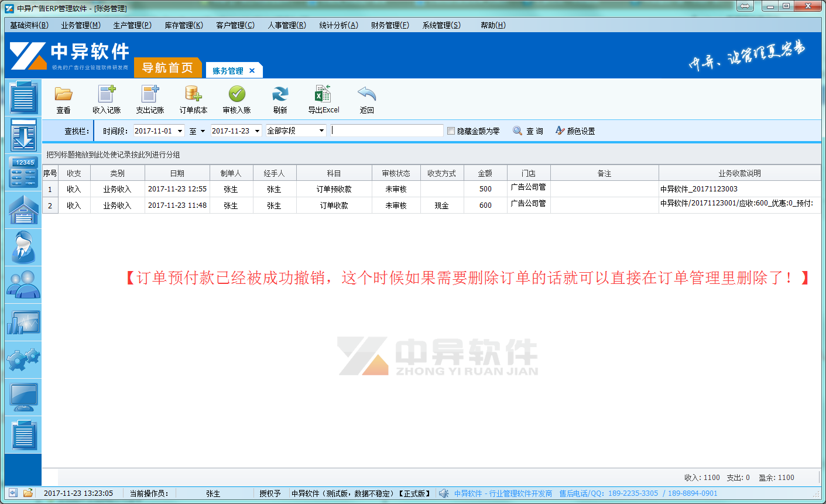The image size is (826, 504).
Task: Select row 1 via 订单预收款 cell
Action: [x=334, y=189]
